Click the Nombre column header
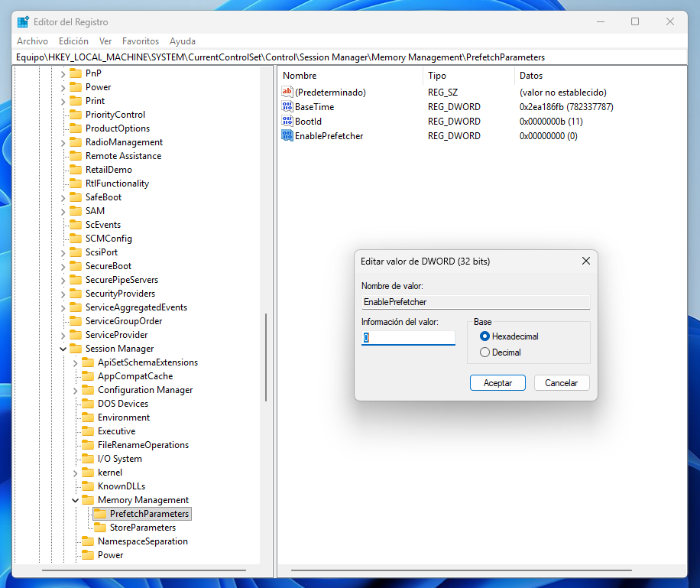This screenshot has height=588, width=700. coord(350,76)
